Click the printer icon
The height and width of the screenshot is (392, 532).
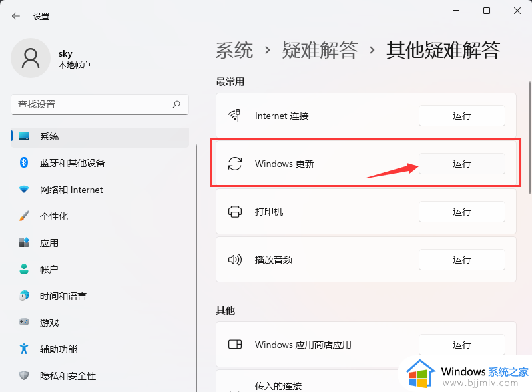235,212
